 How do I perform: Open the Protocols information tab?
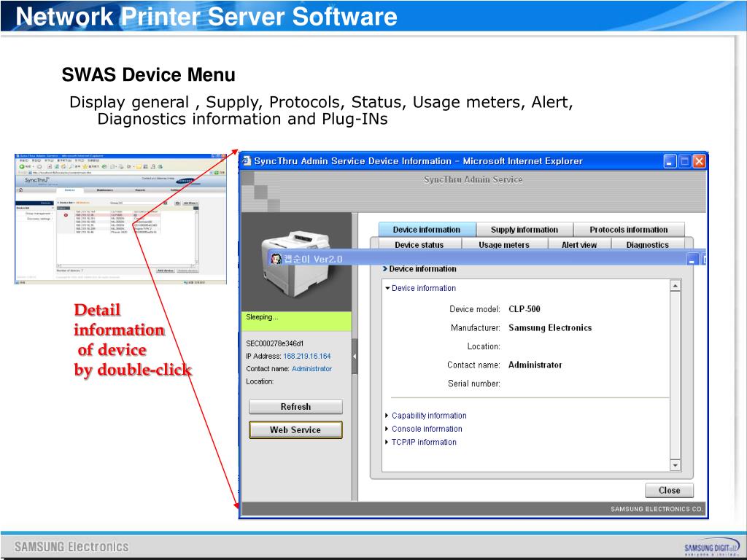[x=629, y=230]
